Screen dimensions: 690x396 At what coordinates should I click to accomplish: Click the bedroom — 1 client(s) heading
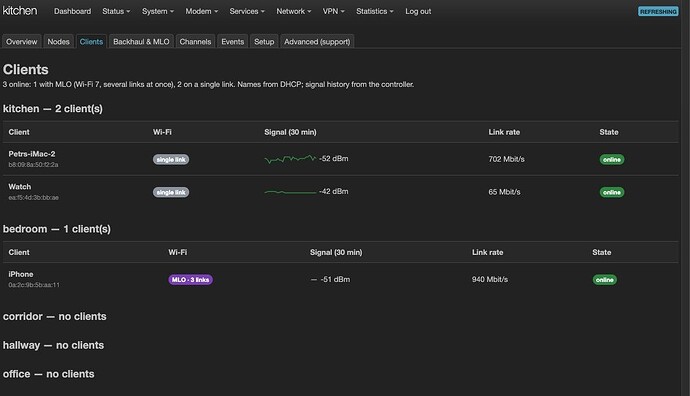[57, 229]
